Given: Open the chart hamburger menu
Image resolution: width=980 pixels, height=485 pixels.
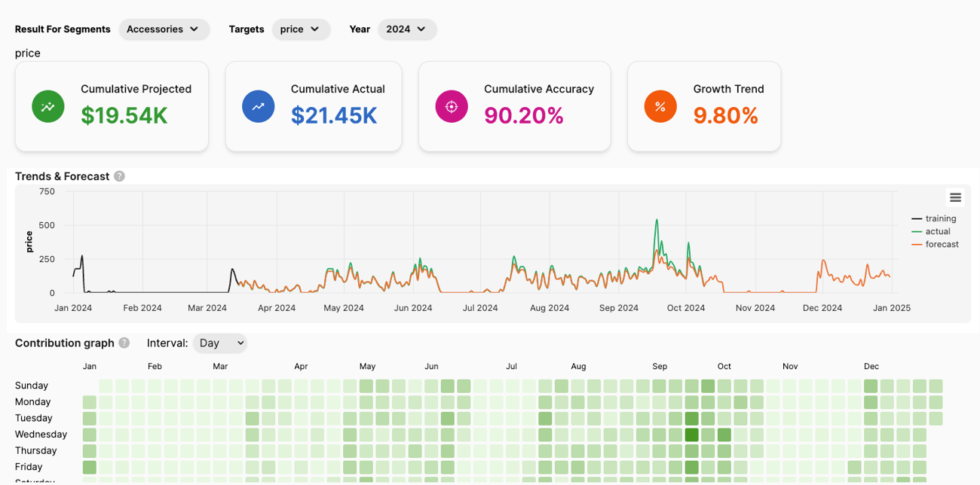Looking at the screenshot, I should [x=955, y=197].
